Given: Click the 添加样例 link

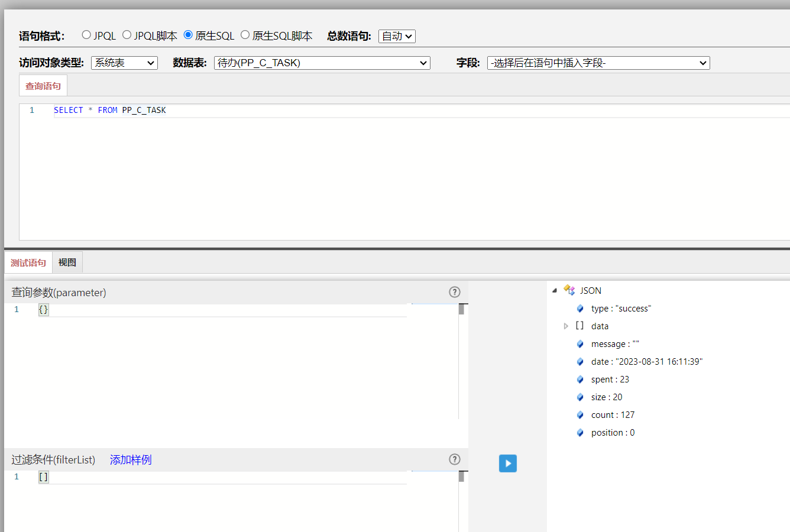Looking at the screenshot, I should point(131,460).
